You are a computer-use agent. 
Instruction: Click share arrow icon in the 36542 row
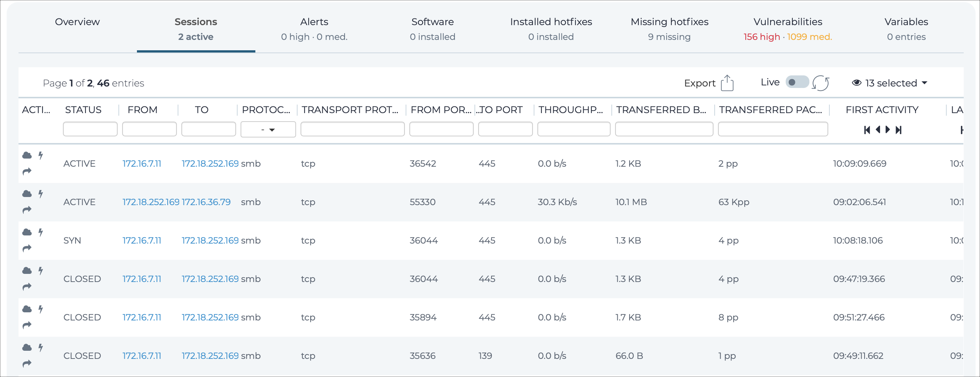coord(27,172)
